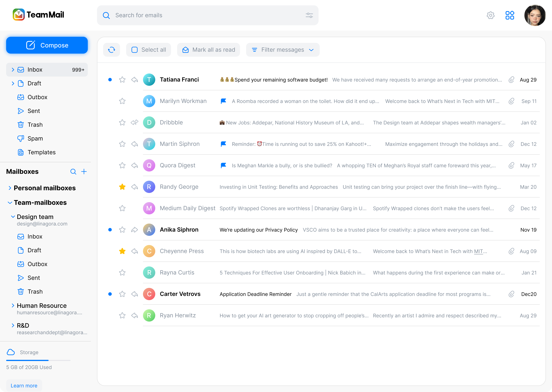The image size is (552, 392).
Task: Add a new mailbox with plus icon
Action: [84, 172]
